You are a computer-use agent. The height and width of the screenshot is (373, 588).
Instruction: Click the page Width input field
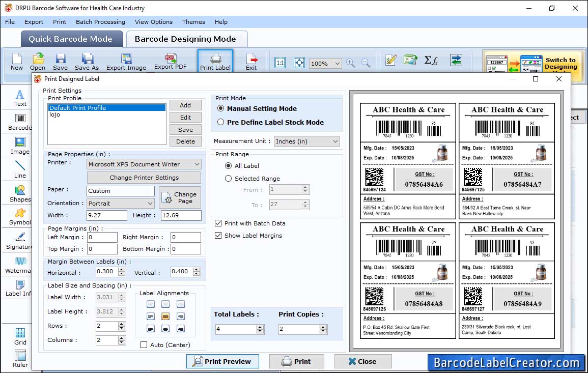click(x=107, y=215)
